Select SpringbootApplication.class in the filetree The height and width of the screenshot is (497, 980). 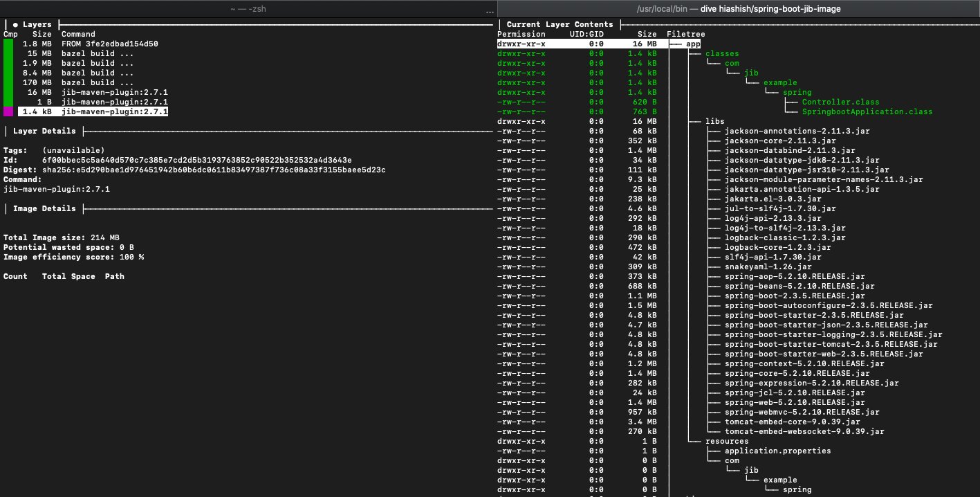click(867, 111)
